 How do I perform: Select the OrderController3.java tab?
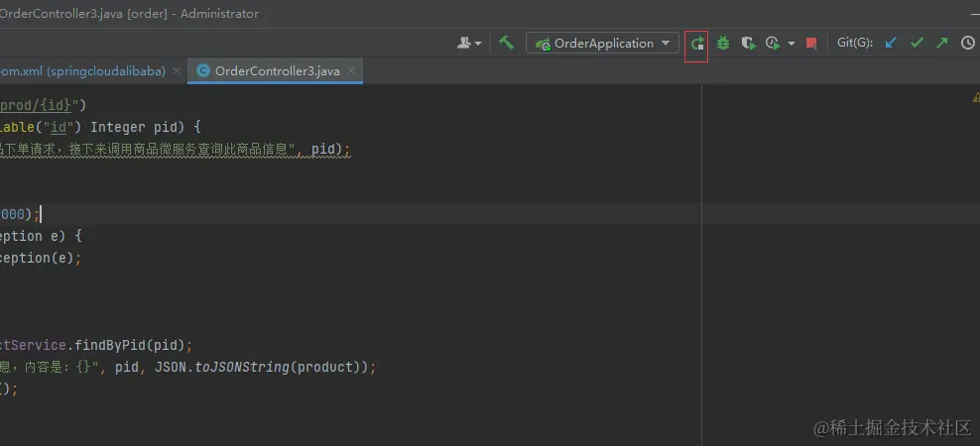[x=276, y=71]
